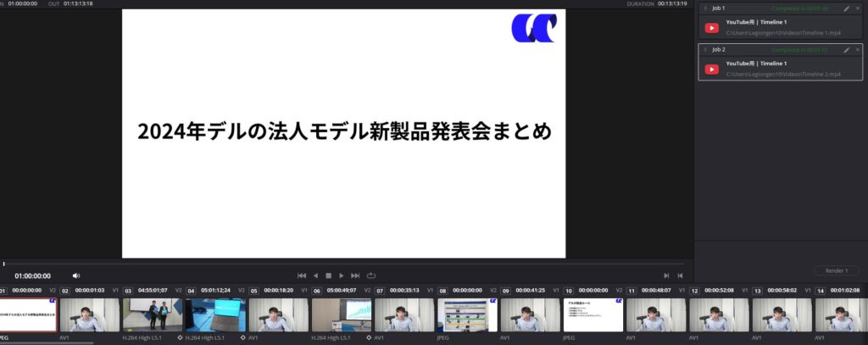Viewport: 868px width, 345px height.
Task: Jump to last frame in viewer transport
Action: pos(355,275)
